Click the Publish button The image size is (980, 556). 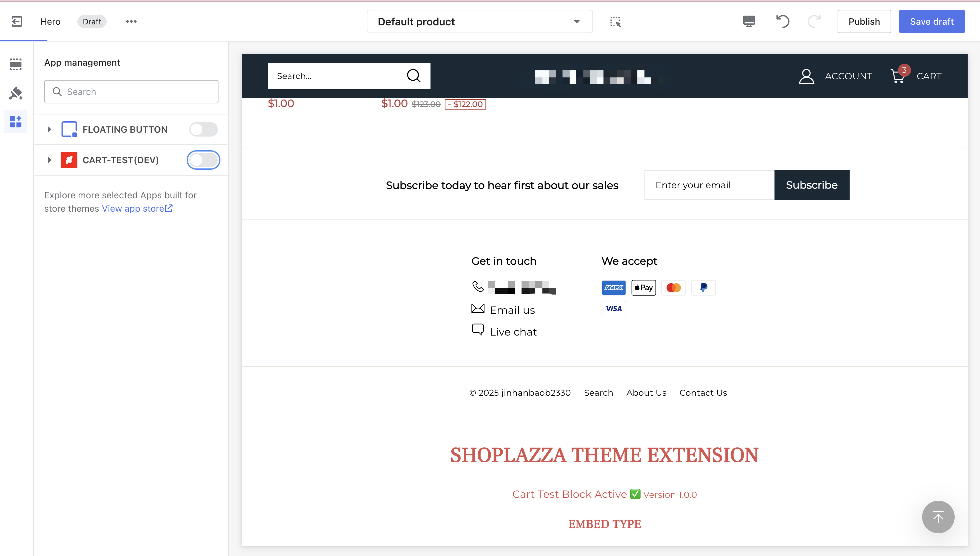point(864,21)
